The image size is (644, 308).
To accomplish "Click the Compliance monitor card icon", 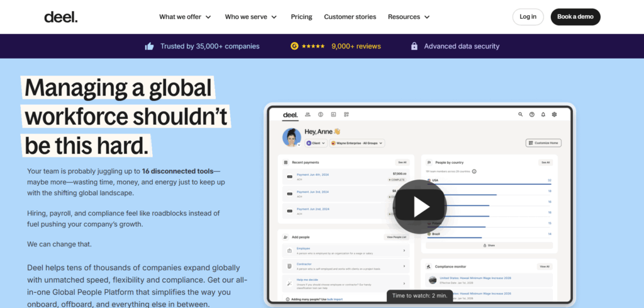I will (x=429, y=266).
